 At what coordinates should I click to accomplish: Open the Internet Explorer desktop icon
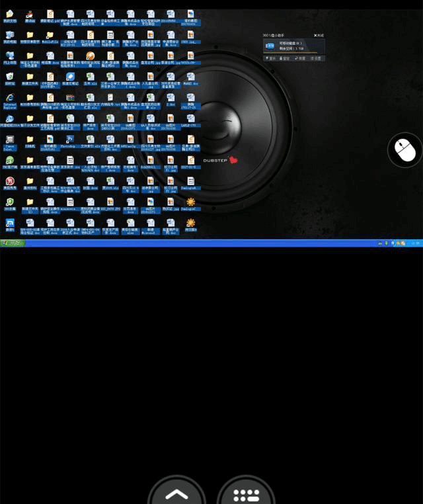pos(9,100)
